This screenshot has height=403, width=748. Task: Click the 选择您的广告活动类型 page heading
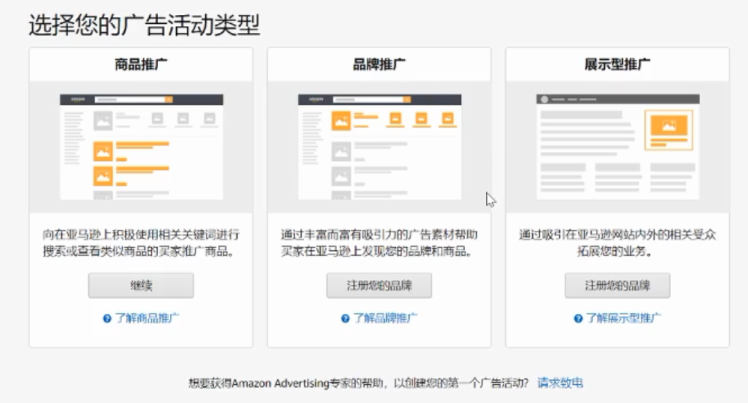[144, 24]
